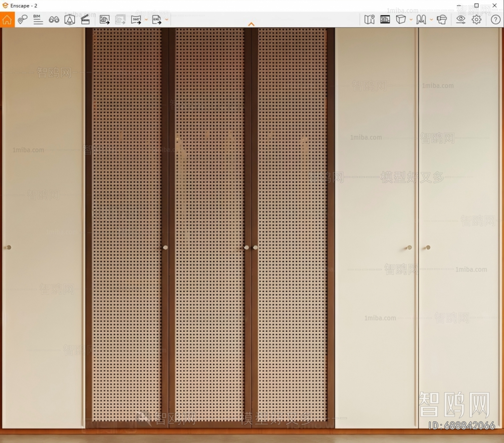Open General Settings gear icon
Viewport: 504px width, 443px height.
[x=476, y=20]
